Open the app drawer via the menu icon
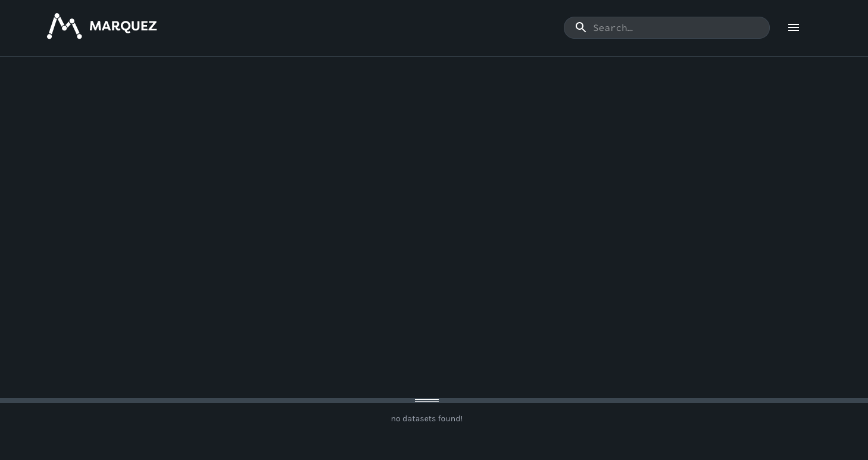The width and height of the screenshot is (868, 460). (x=794, y=27)
